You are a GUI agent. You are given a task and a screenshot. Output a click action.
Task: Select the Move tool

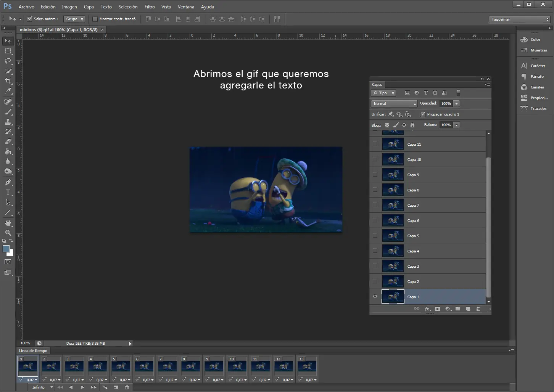pos(8,41)
